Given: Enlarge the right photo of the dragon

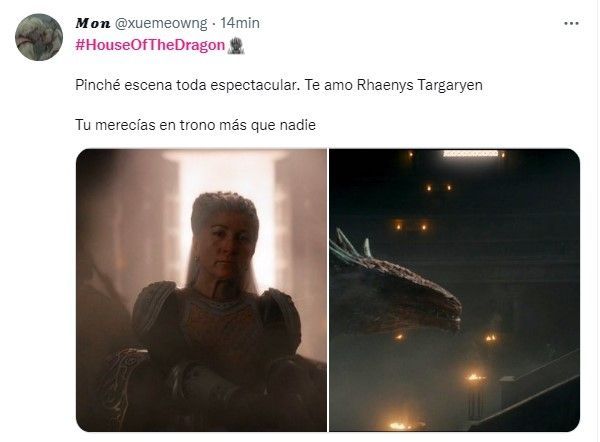Looking at the screenshot, I should [454, 290].
